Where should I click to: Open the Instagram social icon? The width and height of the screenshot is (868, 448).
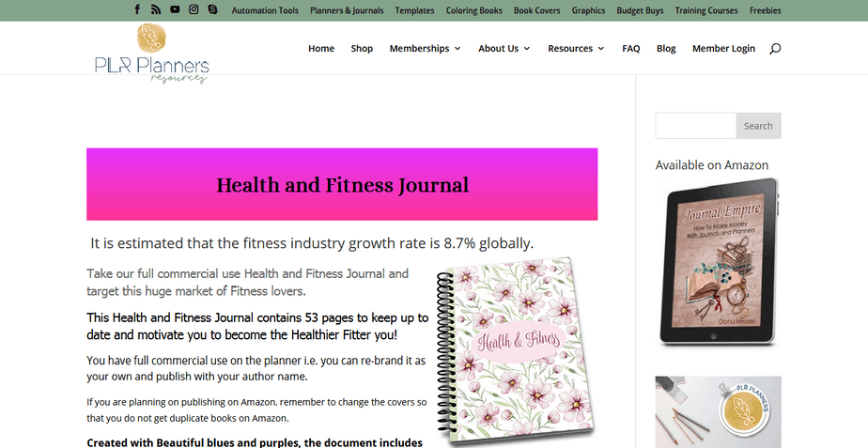tap(194, 9)
